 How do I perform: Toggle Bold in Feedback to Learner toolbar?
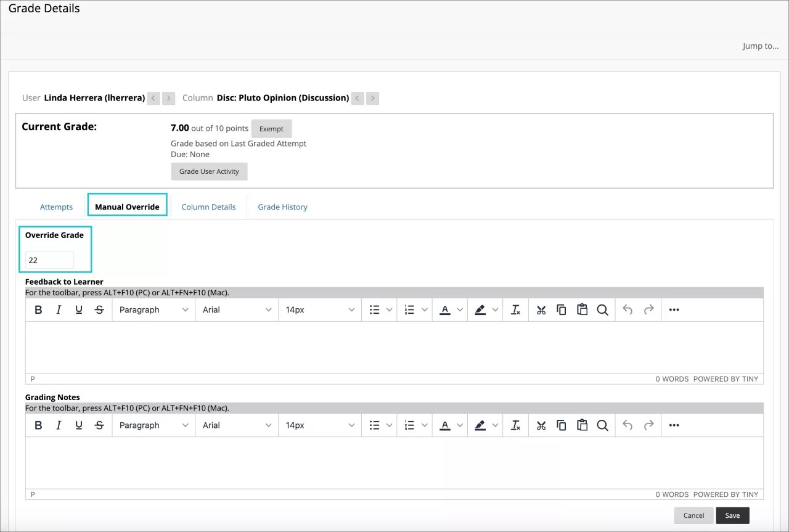[38, 310]
